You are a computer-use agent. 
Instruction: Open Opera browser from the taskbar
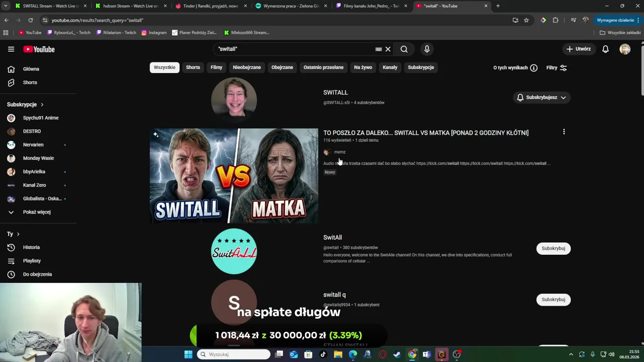point(382,354)
